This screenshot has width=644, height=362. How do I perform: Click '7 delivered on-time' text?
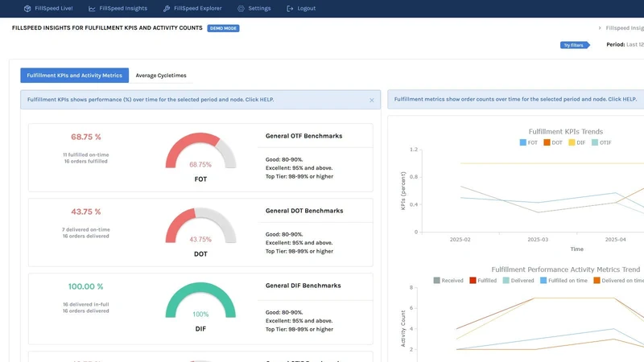[x=86, y=229]
